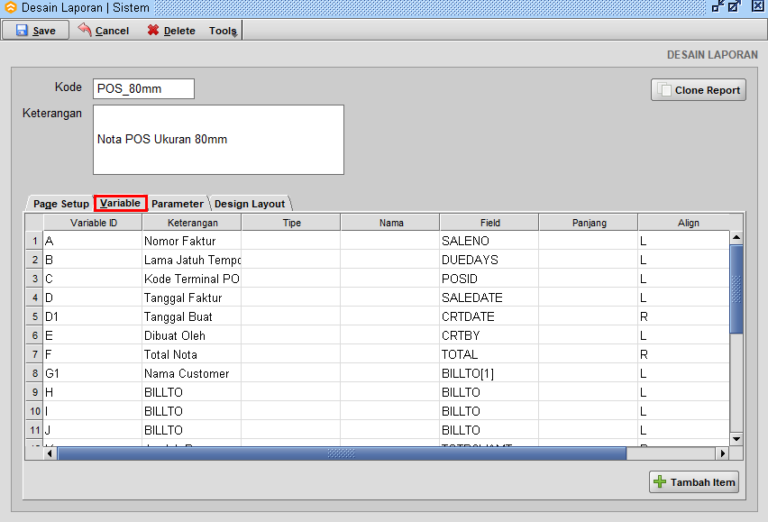Select the Design Layout tab
768x522 pixels.
[249, 204]
